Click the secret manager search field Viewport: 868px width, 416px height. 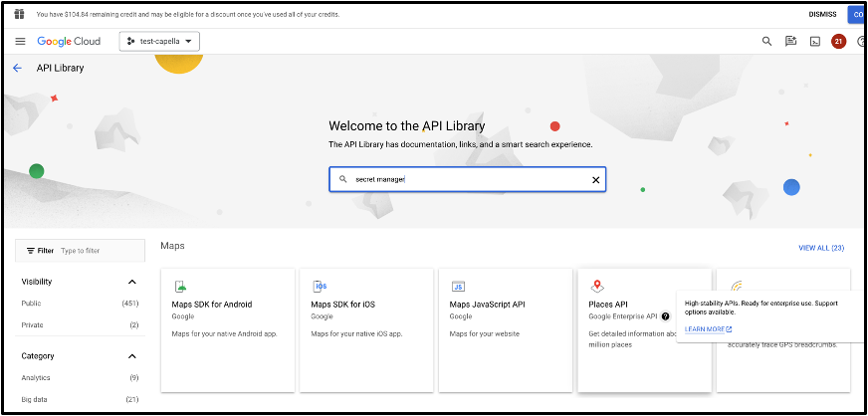click(x=467, y=179)
